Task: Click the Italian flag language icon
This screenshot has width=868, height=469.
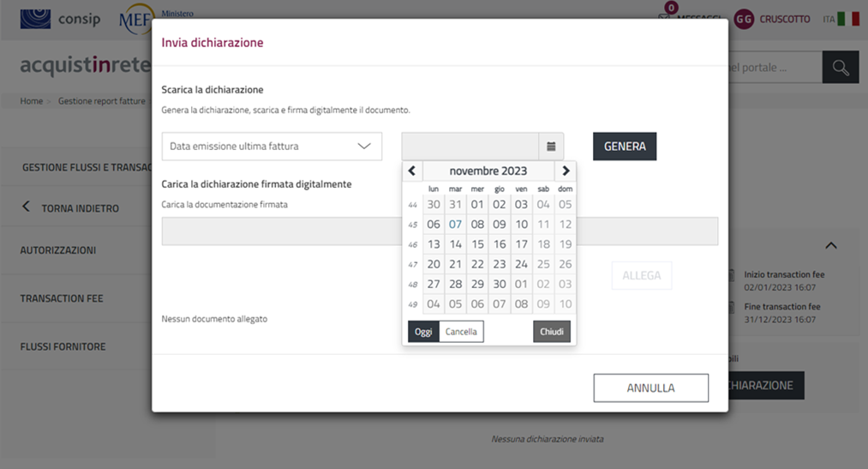Action: pos(847,19)
